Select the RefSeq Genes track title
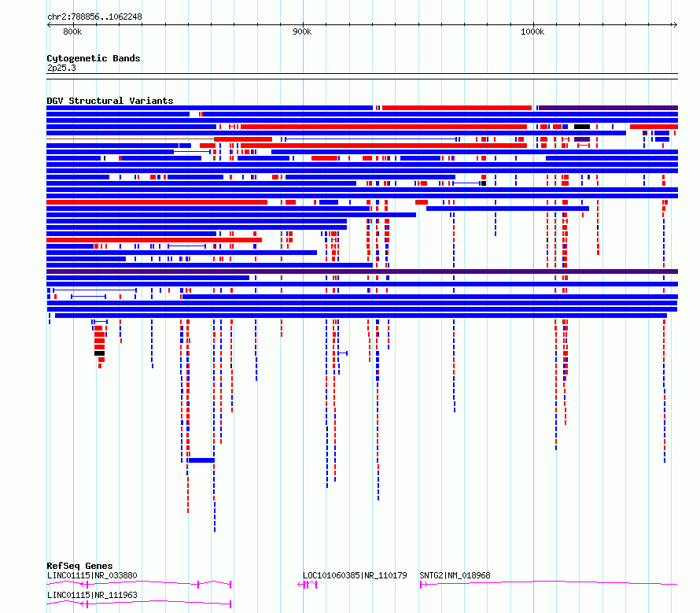Screen dimensions: 700x613 (79, 566)
